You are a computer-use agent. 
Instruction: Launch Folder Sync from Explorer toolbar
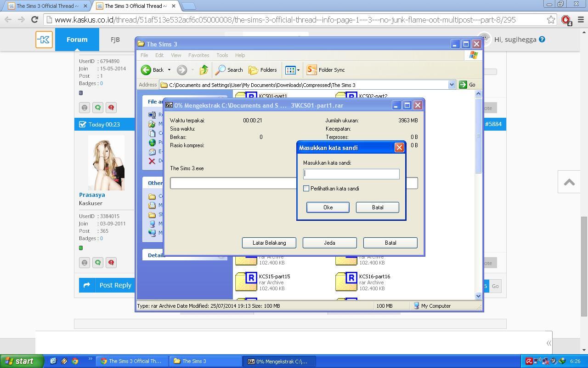pos(326,70)
